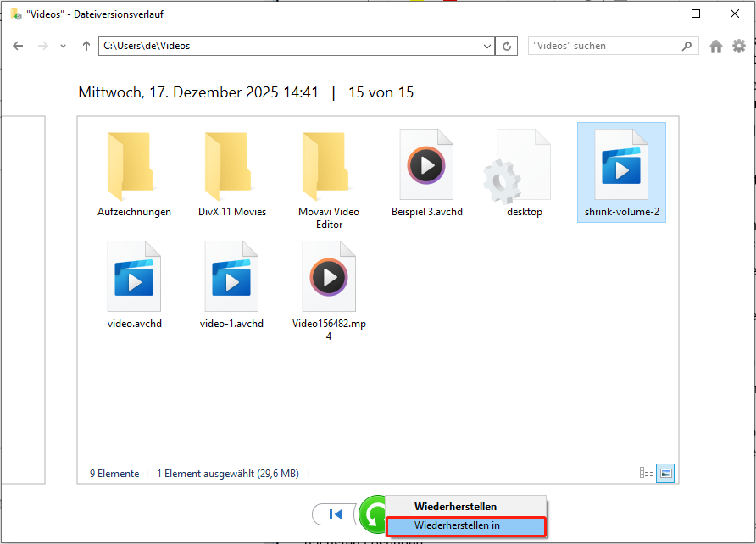The image size is (756, 544).
Task: Select the Aufzeichnungen folder
Action: pyautogui.click(x=134, y=173)
